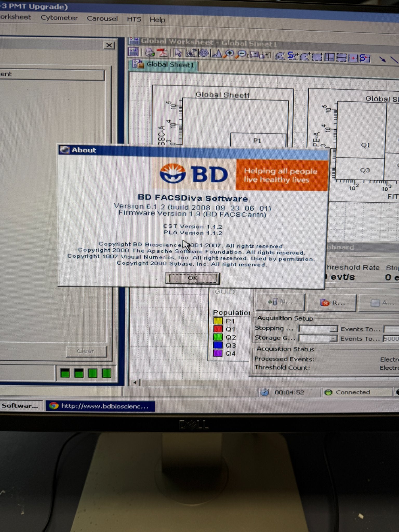Click the clock icon in status bar

(264, 392)
